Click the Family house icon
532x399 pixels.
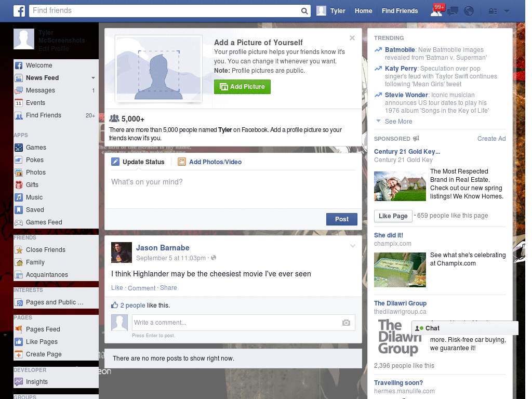coord(19,262)
